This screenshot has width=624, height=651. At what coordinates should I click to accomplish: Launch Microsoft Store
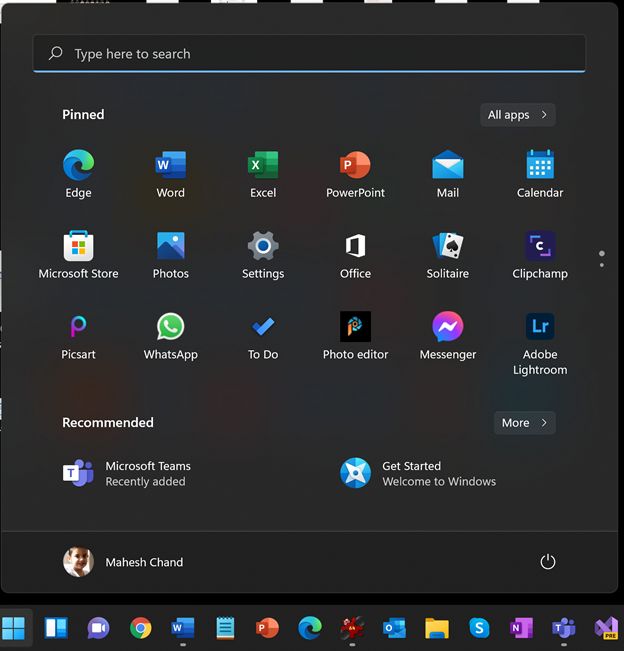point(78,255)
